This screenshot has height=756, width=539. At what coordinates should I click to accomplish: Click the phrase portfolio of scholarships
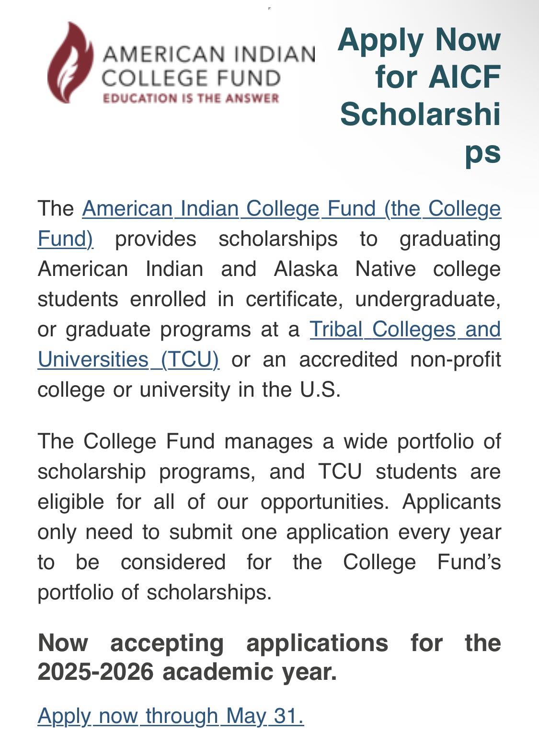[x=154, y=592]
